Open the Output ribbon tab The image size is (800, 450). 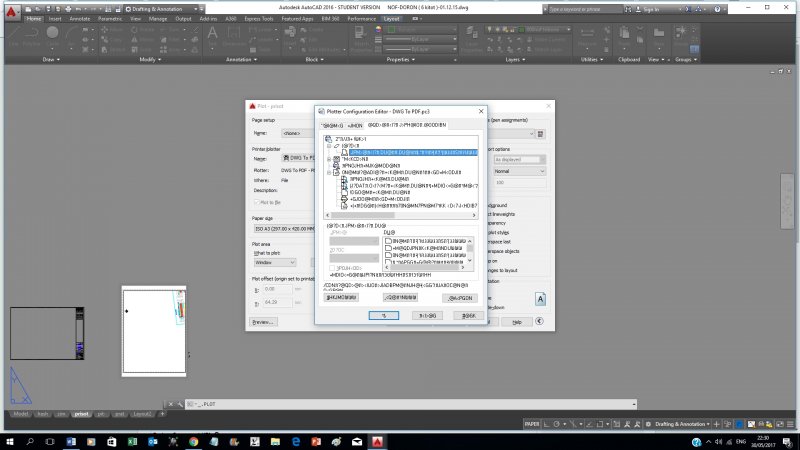click(x=183, y=19)
